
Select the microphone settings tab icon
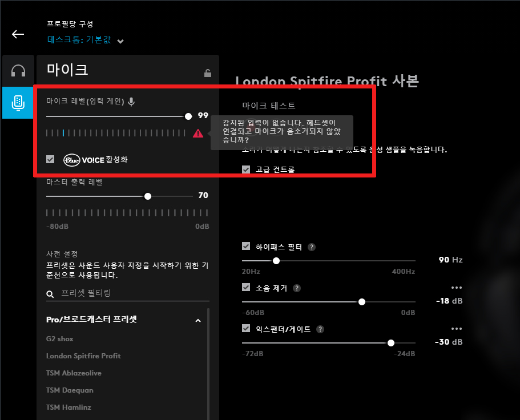[x=18, y=102]
